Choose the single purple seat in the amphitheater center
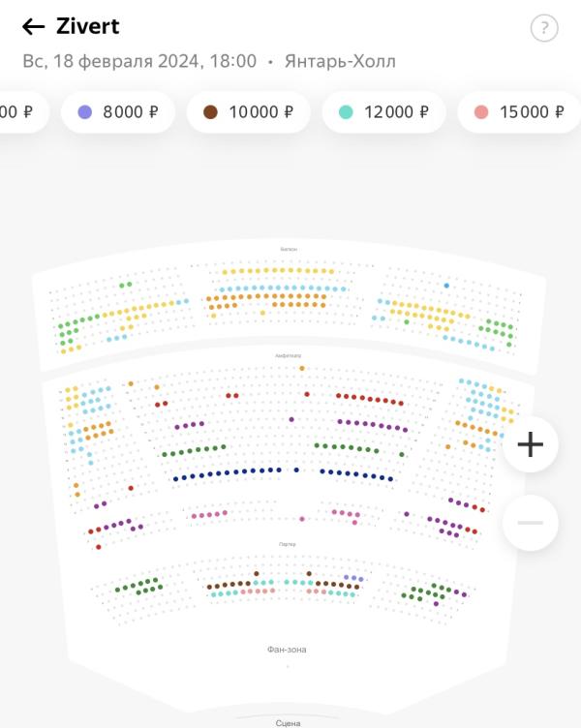 coord(291,419)
